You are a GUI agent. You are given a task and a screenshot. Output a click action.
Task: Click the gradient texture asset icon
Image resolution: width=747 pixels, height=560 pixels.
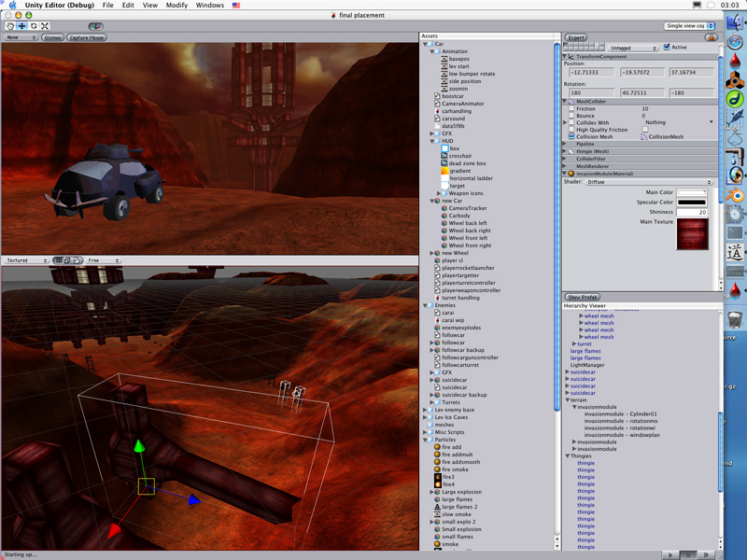pyautogui.click(x=444, y=171)
